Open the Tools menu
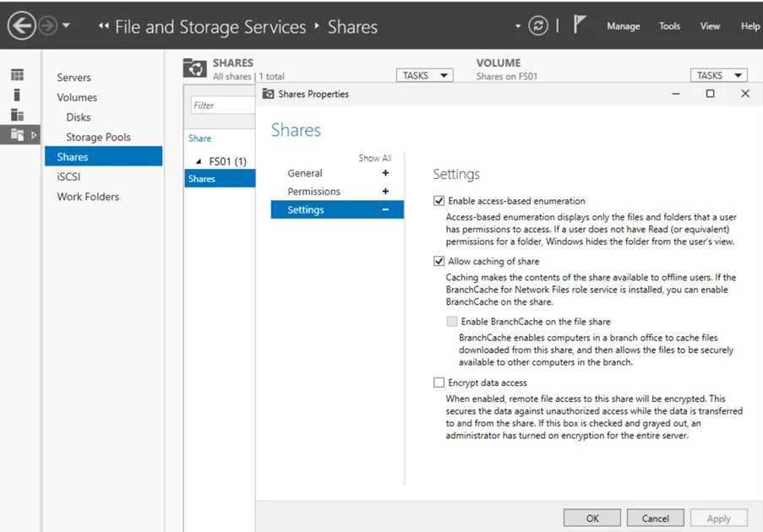 click(669, 26)
